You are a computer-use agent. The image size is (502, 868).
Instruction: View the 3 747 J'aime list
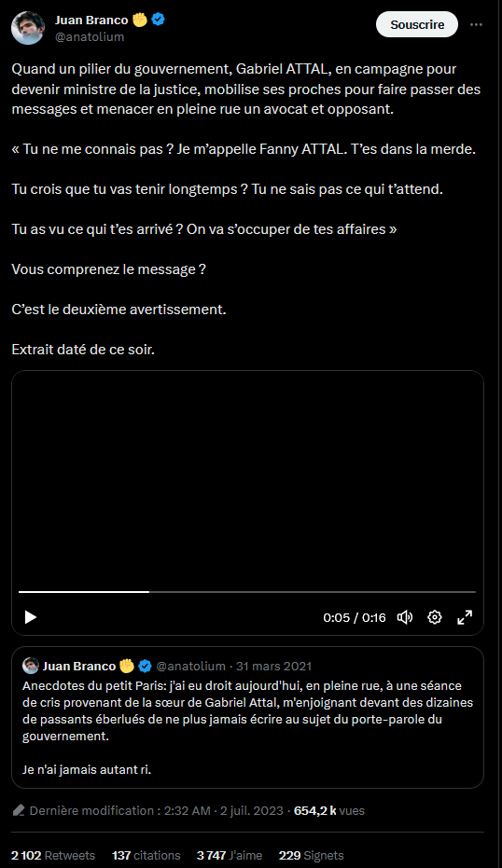[x=230, y=855]
